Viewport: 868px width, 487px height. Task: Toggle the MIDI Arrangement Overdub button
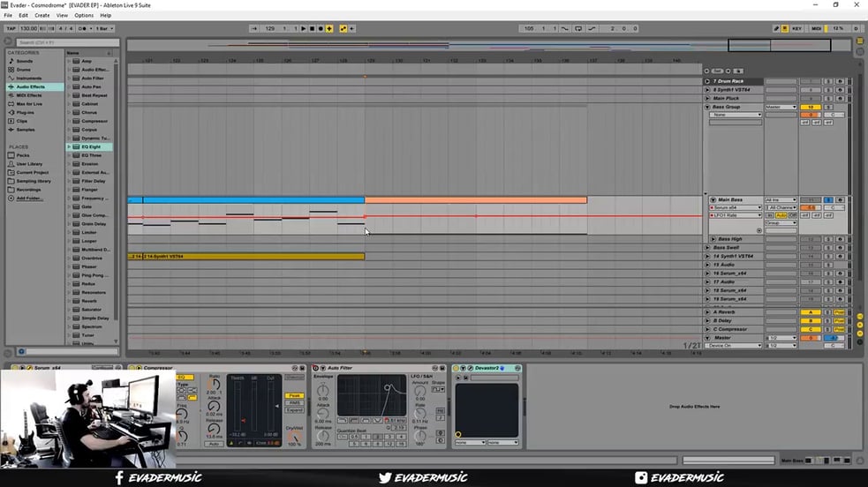pos(329,28)
